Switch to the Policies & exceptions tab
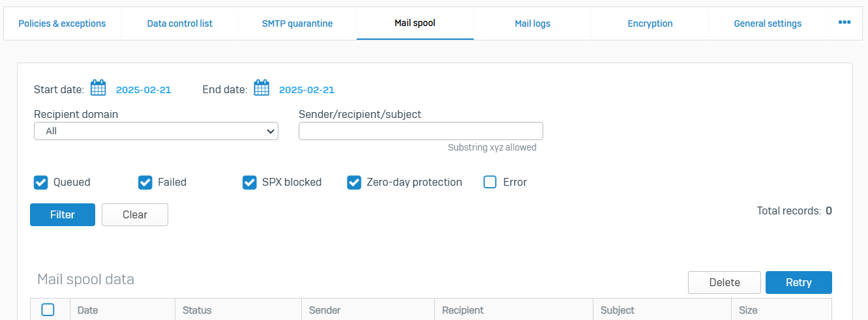This screenshot has height=320, width=868. coord(62,23)
